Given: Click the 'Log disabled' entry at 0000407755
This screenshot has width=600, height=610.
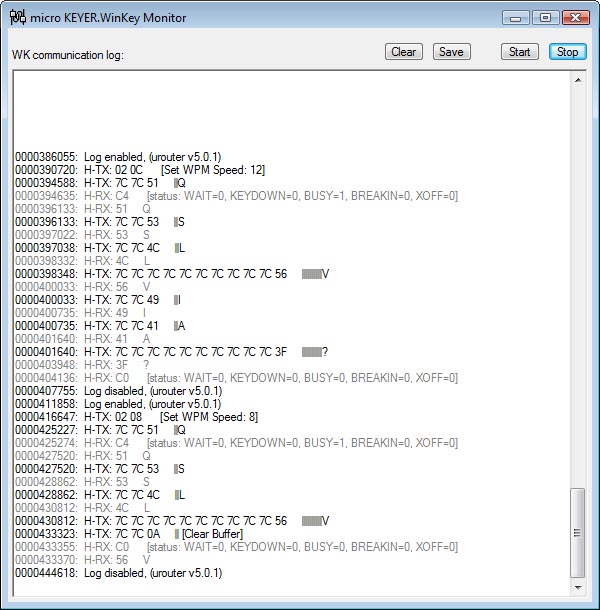Looking at the screenshot, I should coord(118,391).
